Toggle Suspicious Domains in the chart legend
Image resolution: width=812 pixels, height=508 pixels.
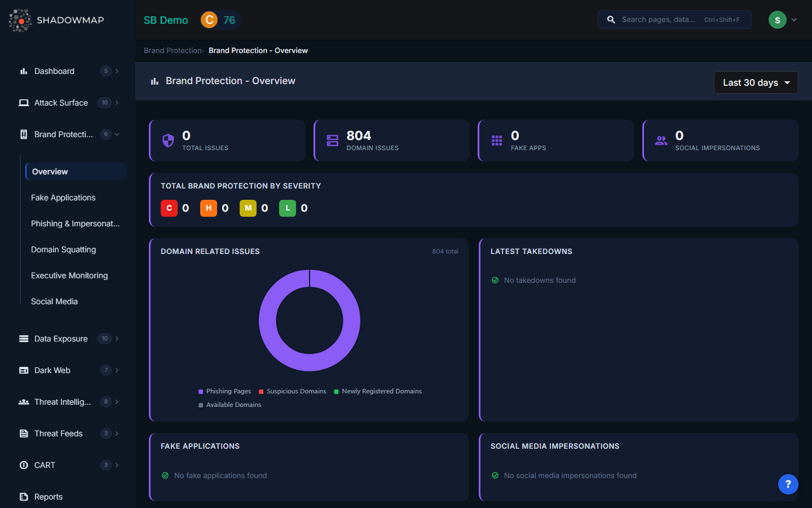pos(292,391)
